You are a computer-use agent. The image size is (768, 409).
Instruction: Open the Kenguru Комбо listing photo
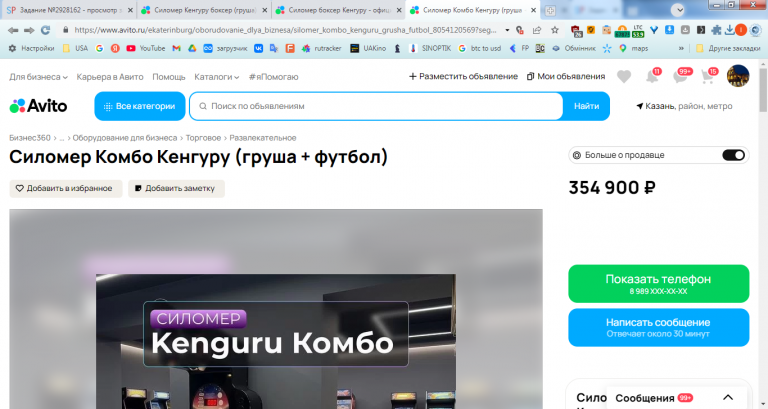pos(276,341)
